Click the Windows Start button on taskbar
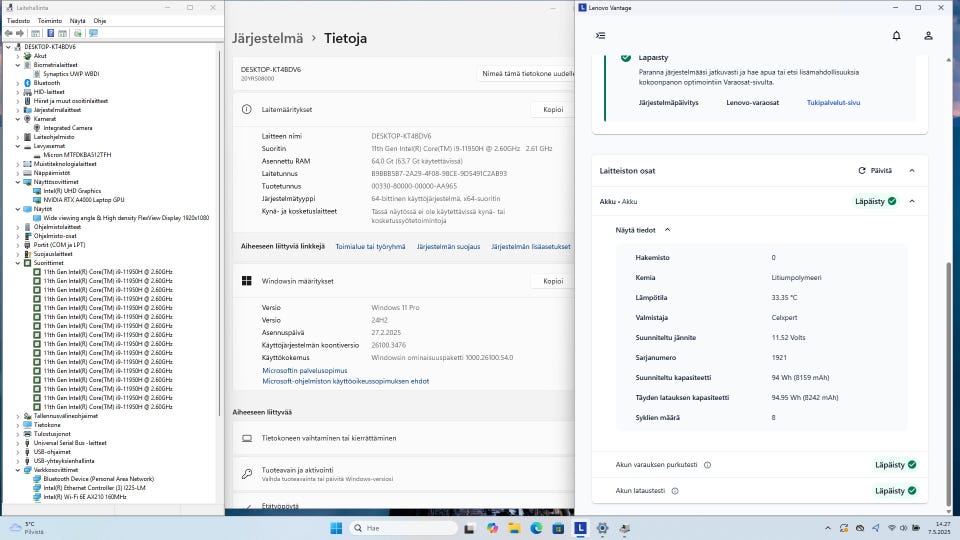 [x=335, y=528]
